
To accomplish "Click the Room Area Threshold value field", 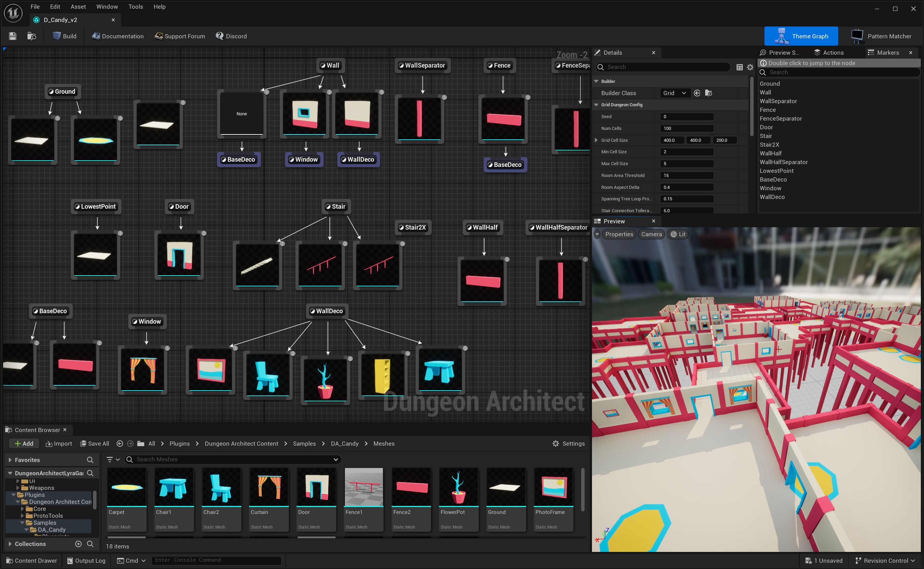I will tap(687, 175).
